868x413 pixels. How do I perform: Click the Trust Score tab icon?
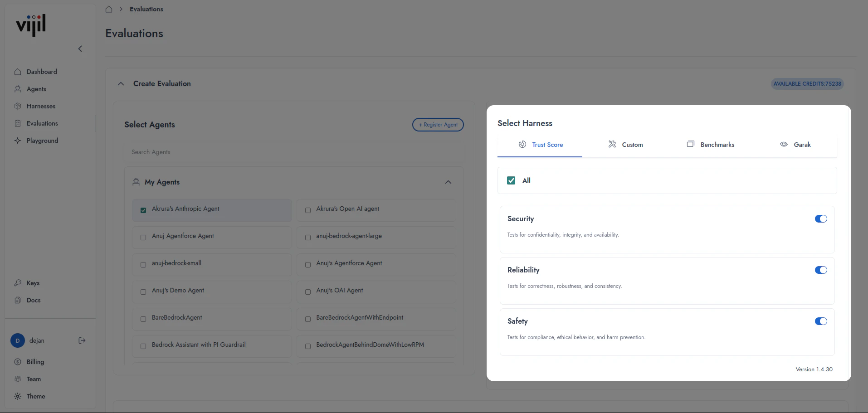[522, 144]
